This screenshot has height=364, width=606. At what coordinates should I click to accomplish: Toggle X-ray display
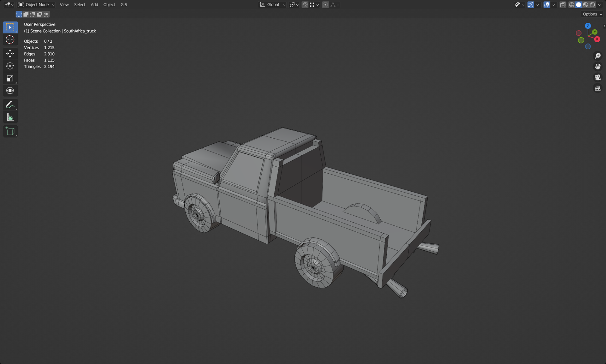point(563,5)
